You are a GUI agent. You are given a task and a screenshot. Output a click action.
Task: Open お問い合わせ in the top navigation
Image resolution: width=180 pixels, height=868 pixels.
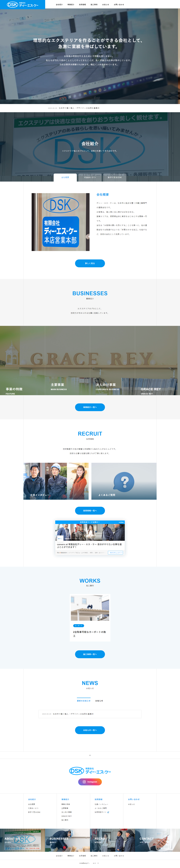[119, 5]
